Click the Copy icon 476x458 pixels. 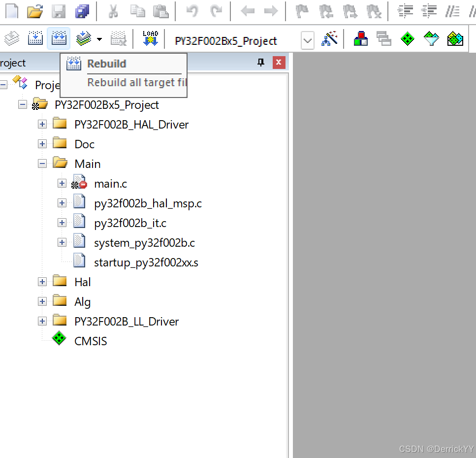[x=137, y=11]
